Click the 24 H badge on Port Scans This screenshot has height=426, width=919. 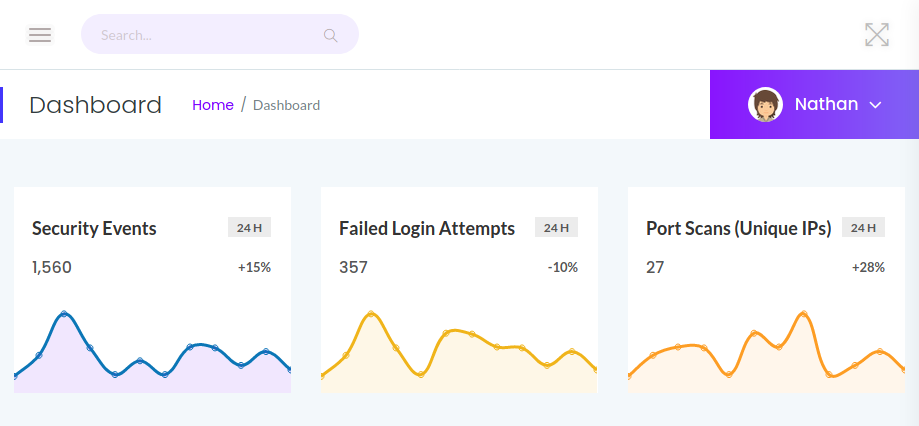[x=863, y=228]
